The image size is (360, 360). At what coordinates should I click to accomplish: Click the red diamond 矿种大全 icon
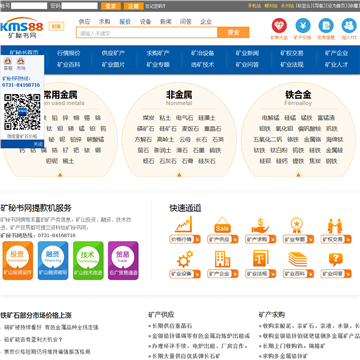click(279, 26)
